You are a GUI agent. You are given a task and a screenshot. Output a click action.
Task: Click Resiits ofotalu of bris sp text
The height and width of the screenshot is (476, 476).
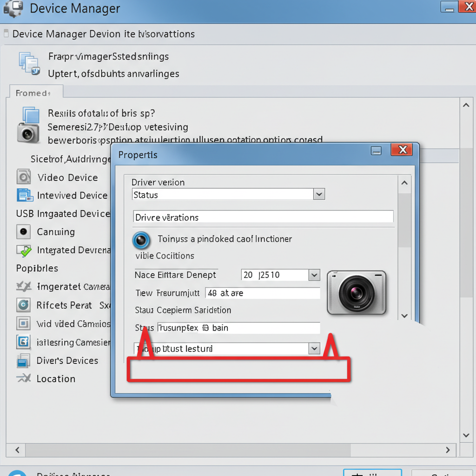click(101, 113)
